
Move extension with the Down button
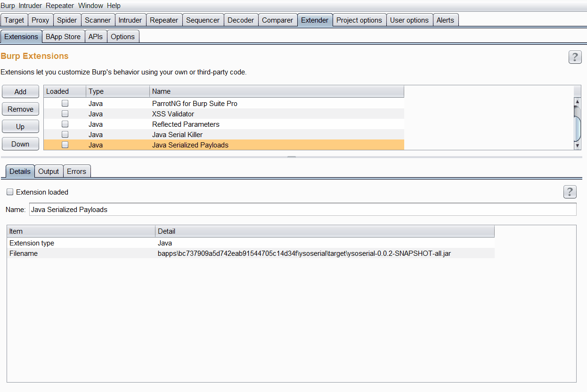[20, 144]
